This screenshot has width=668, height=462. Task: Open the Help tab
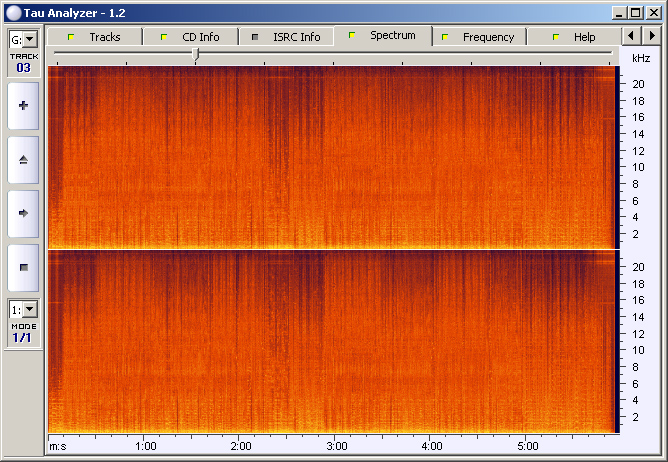coord(574,37)
